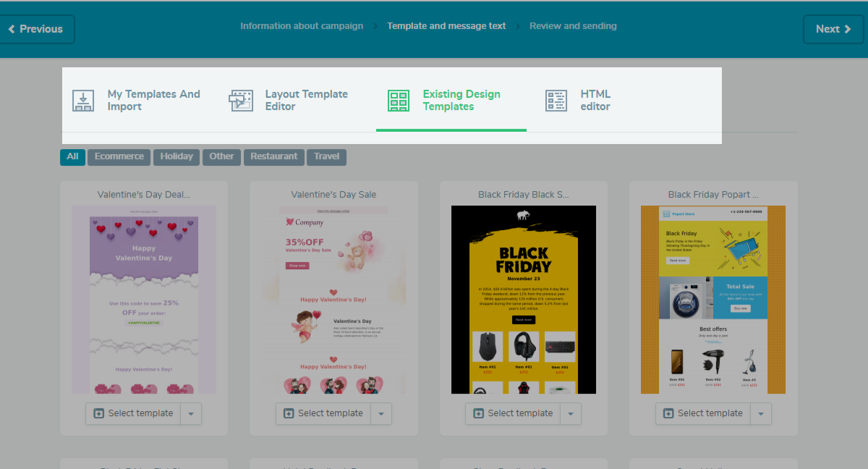Viewport: 868px width, 469px height.
Task: Open the Review and sending step
Action: pos(573,25)
